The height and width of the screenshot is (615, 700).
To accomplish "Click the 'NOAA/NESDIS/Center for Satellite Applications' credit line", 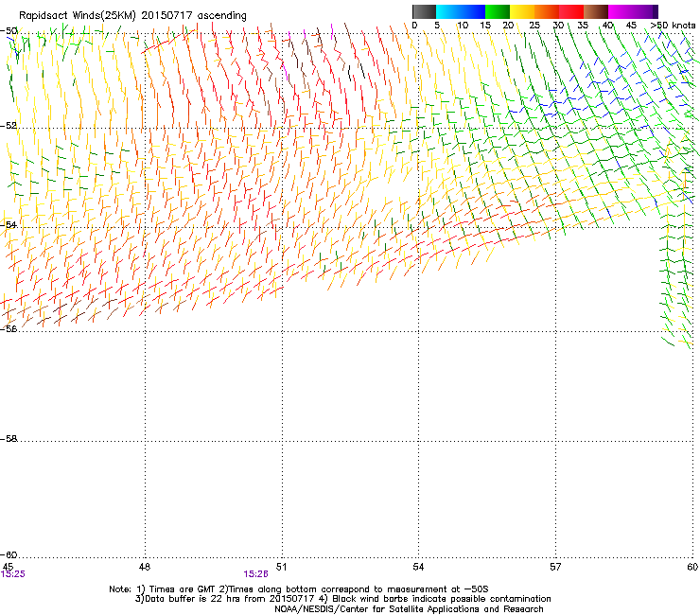I will (x=409, y=609).
